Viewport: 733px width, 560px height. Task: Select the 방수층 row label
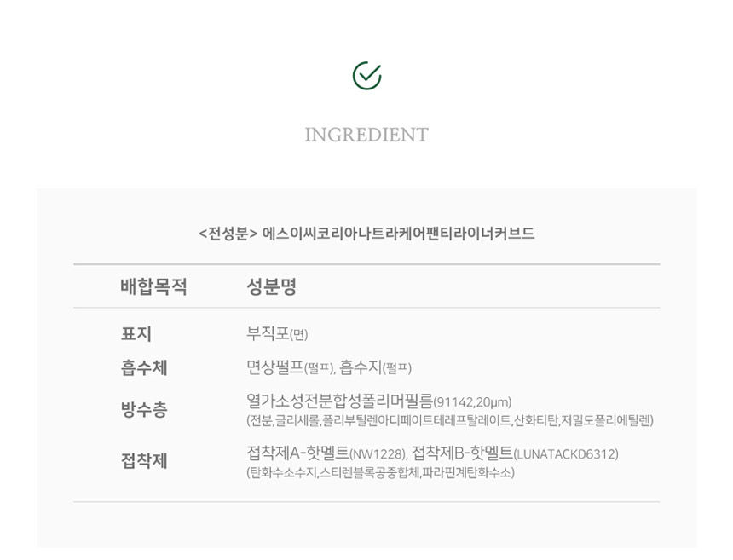pyautogui.click(x=144, y=410)
